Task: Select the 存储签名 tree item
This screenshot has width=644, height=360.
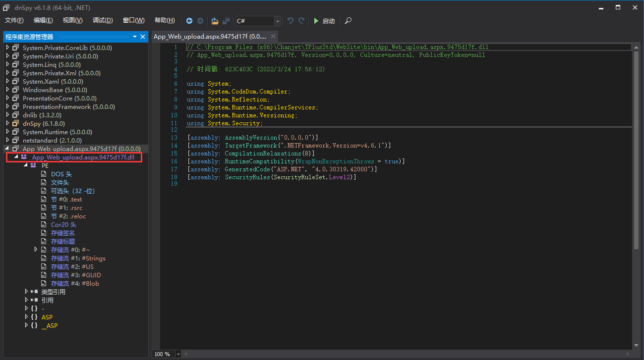Action: 63,233
